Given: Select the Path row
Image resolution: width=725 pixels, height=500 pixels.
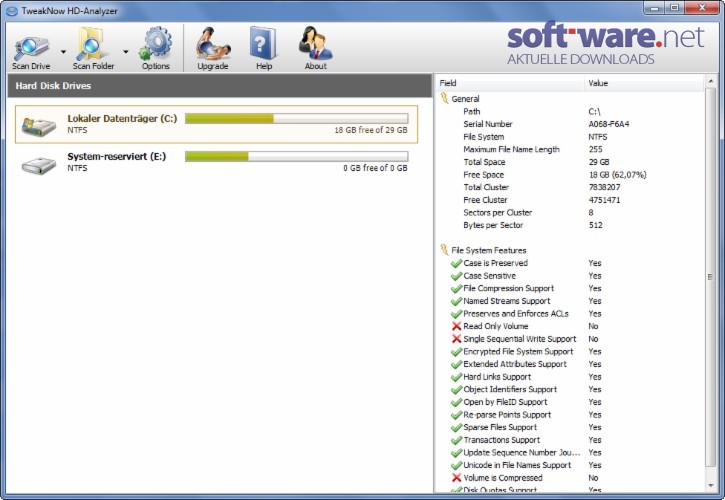Looking at the screenshot, I should tap(570, 111).
